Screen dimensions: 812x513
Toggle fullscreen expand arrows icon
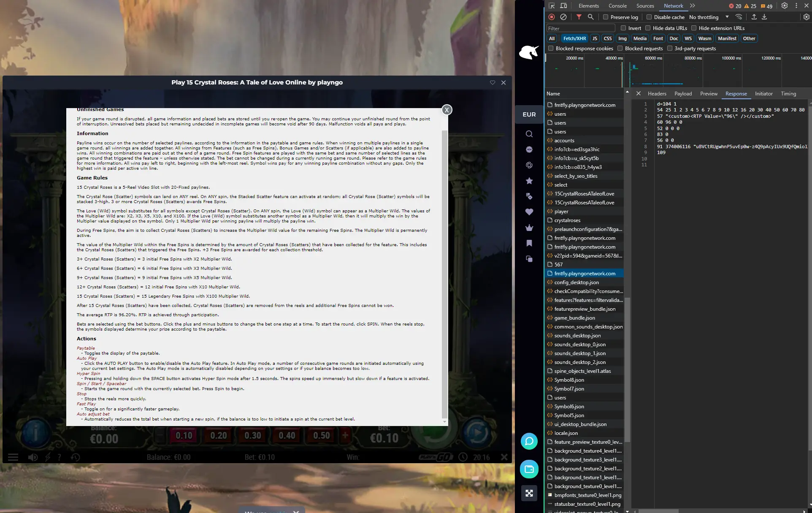529,493
